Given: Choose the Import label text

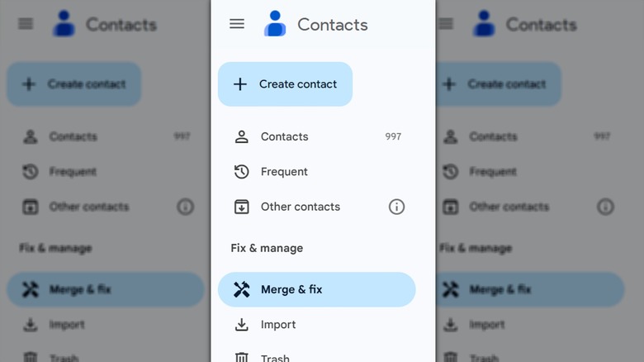Looking at the screenshot, I should [278, 325].
